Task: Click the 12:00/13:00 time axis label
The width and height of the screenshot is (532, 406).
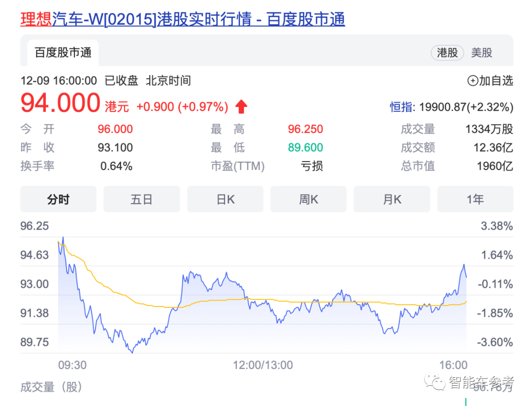Action: pyautogui.click(x=263, y=365)
